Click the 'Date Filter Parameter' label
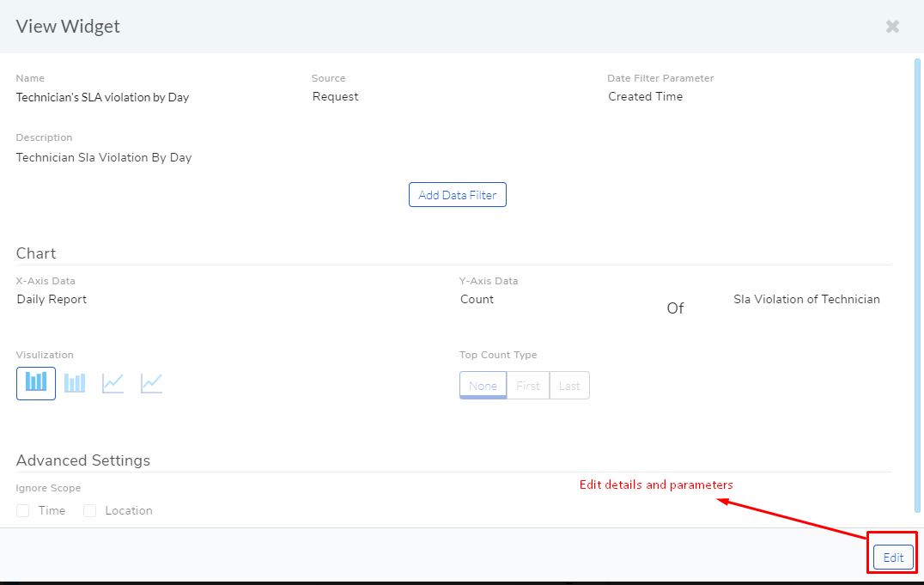This screenshot has height=585, width=924. click(660, 78)
